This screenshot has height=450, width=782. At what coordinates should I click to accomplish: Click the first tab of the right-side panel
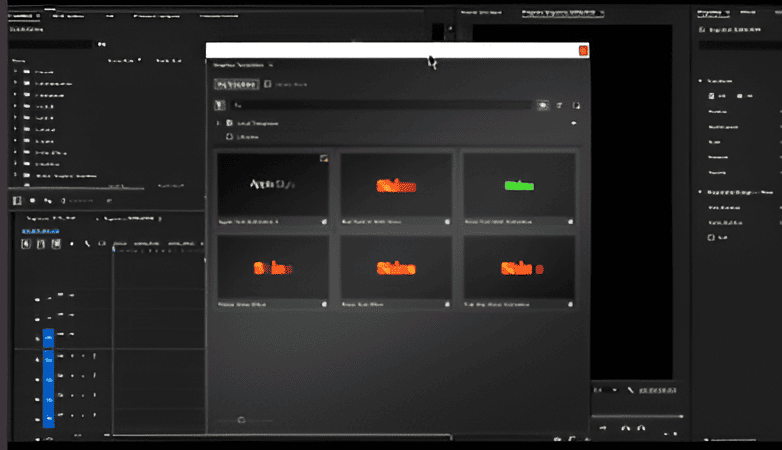(x=712, y=12)
